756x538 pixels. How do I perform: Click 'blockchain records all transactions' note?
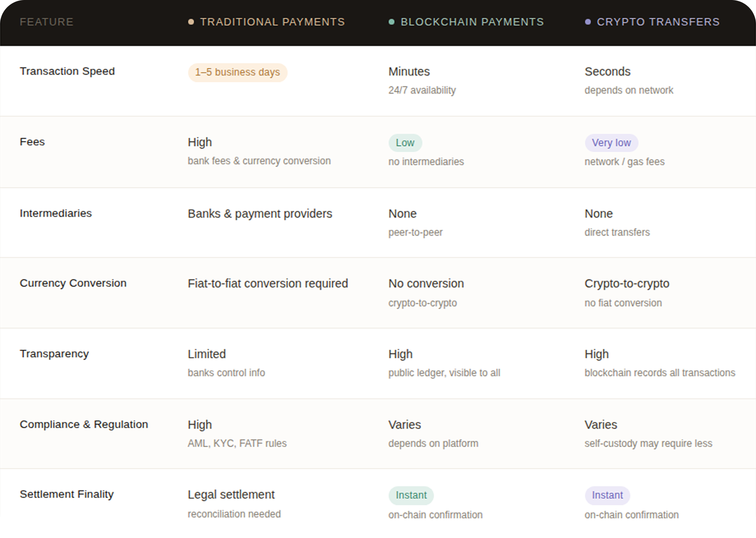(x=660, y=373)
